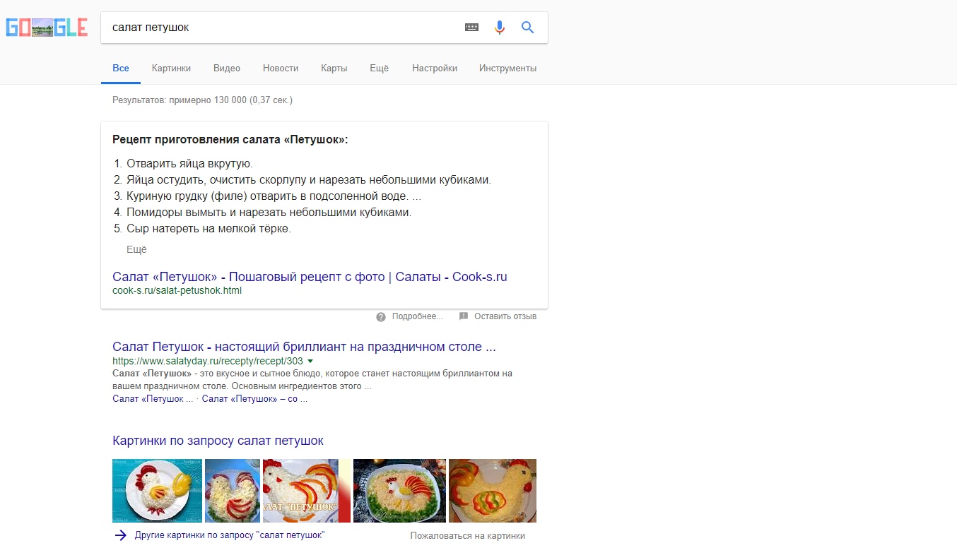The width and height of the screenshot is (957, 560).
Task: Expand the salatyday.ru URL dropdown arrow
Action: tap(310, 361)
